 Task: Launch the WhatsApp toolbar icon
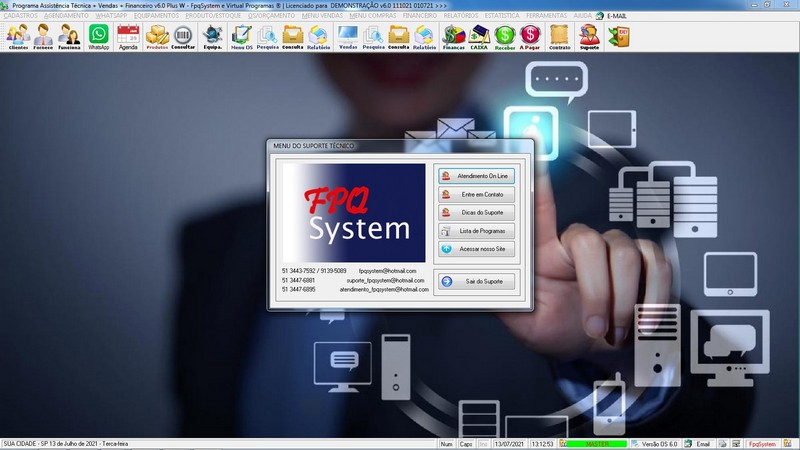click(x=98, y=37)
